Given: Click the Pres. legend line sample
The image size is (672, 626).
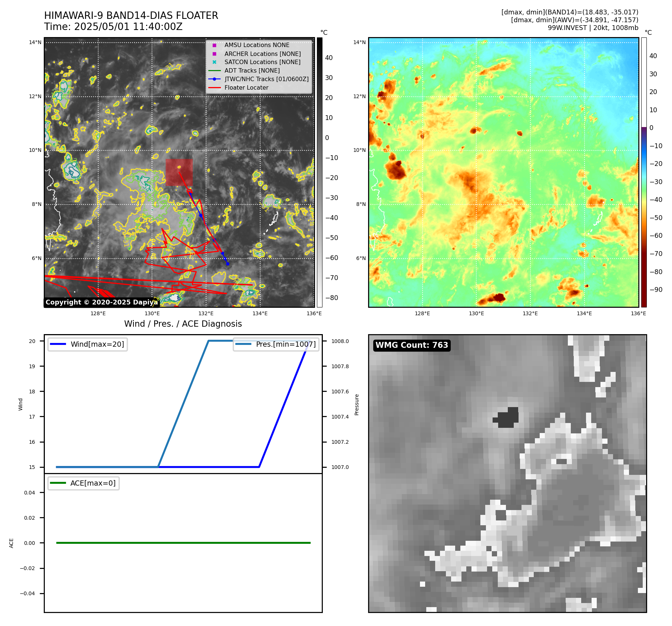Looking at the screenshot, I should (x=244, y=344).
